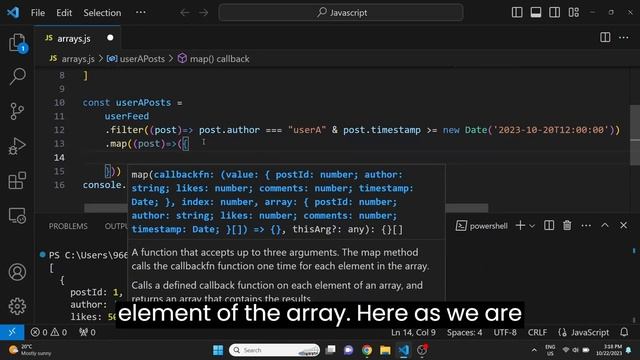Open Google Chrome from the taskbar
The image size is (640, 360).
tap(367, 350)
